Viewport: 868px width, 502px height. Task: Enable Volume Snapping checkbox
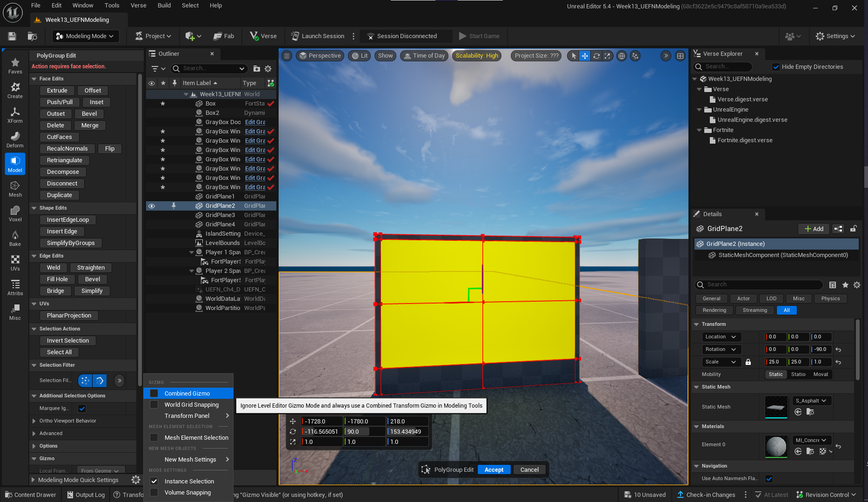click(x=154, y=492)
